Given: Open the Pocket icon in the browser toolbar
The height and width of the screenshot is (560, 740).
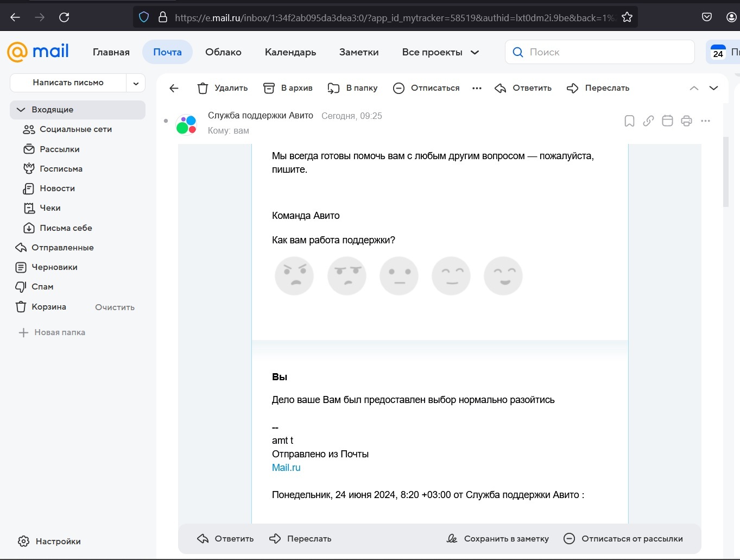Looking at the screenshot, I should (707, 17).
